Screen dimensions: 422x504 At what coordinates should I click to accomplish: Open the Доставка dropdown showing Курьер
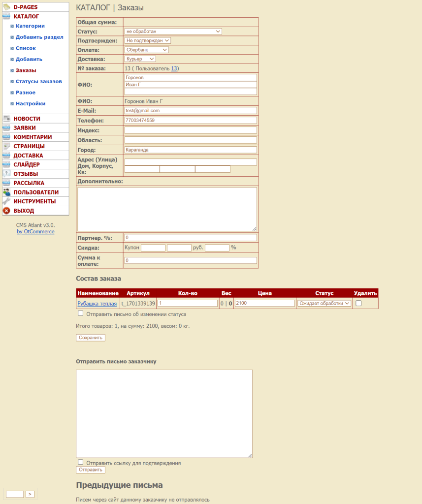tap(140, 59)
